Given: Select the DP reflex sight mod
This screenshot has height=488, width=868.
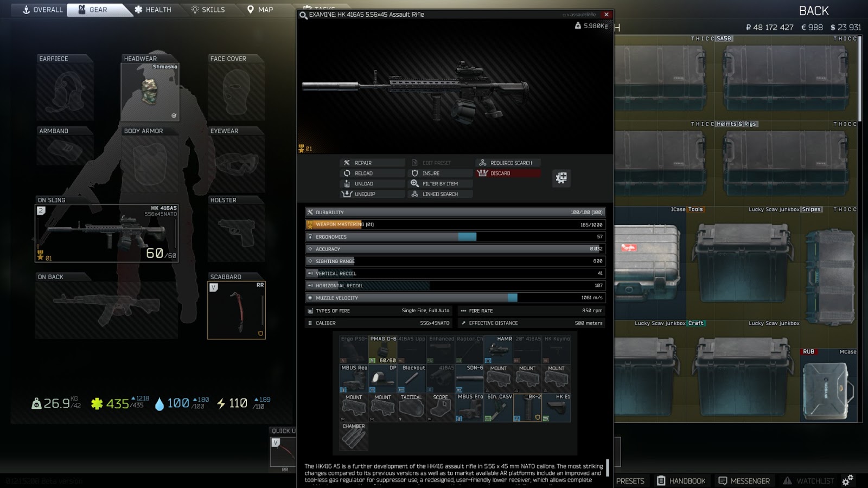Looking at the screenshot, I should coord(382,378).
